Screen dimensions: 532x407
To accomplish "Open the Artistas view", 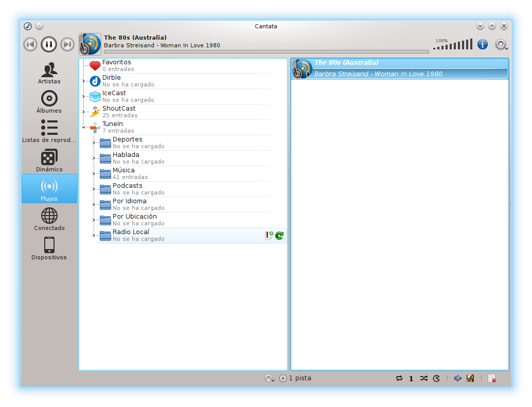I will coord(49,73).
